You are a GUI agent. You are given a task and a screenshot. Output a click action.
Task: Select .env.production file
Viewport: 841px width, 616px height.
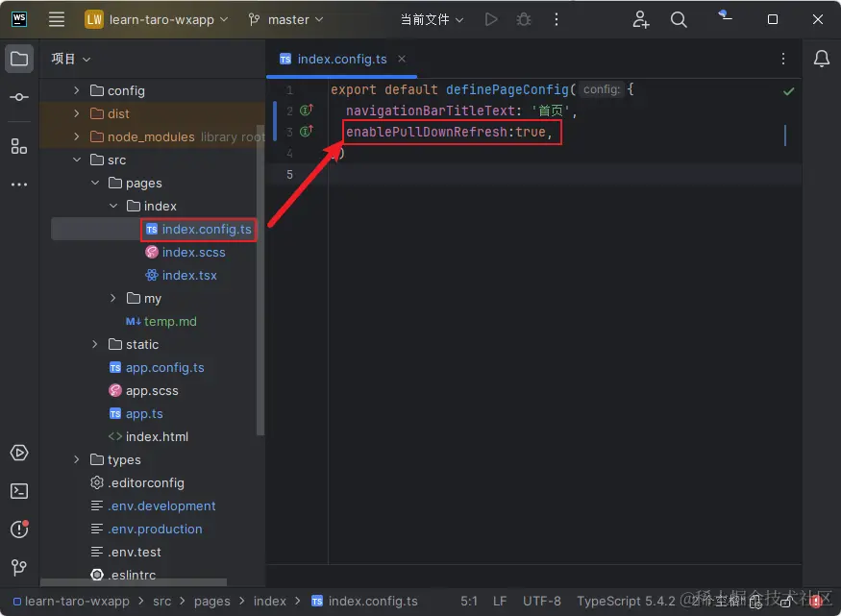pos(147,529)
